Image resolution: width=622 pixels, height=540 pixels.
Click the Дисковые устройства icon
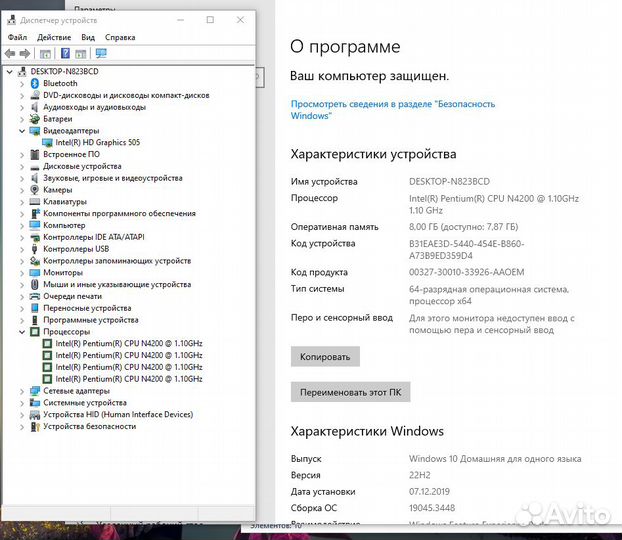tap(35, 167)
